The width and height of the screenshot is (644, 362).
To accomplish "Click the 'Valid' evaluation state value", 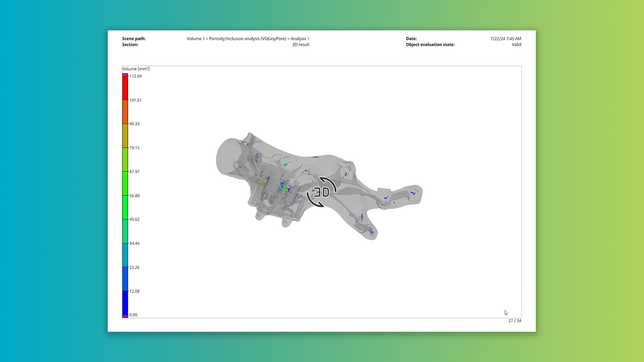I will tap(517, 45).
